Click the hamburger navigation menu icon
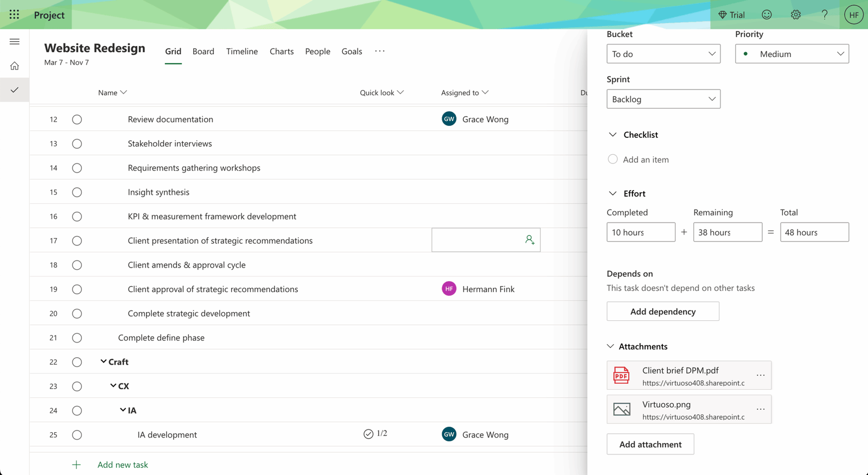Viewport: 868px width, 475px height. (x=15, y=42)
